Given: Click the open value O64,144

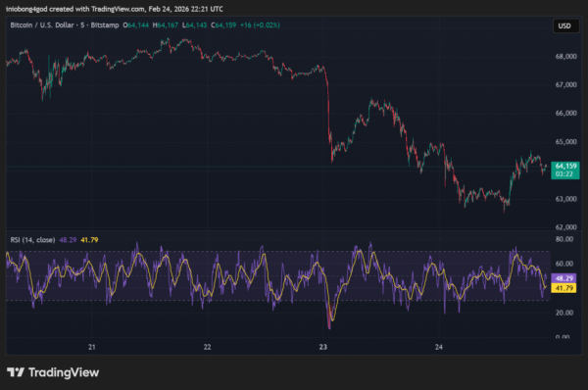Looking at the screenshot, I should (x=136, y=25).
